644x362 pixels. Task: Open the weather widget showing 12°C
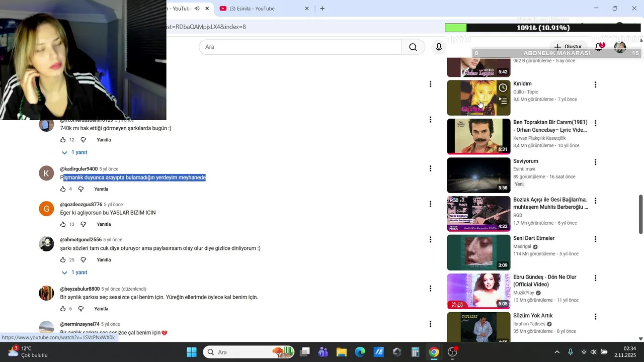coord(28,351)
